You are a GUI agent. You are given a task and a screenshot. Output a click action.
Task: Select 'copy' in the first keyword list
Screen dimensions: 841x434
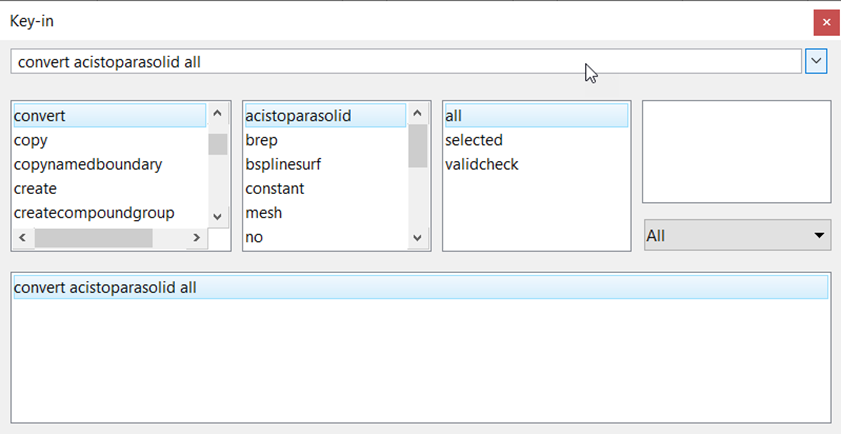pos(31,140)
